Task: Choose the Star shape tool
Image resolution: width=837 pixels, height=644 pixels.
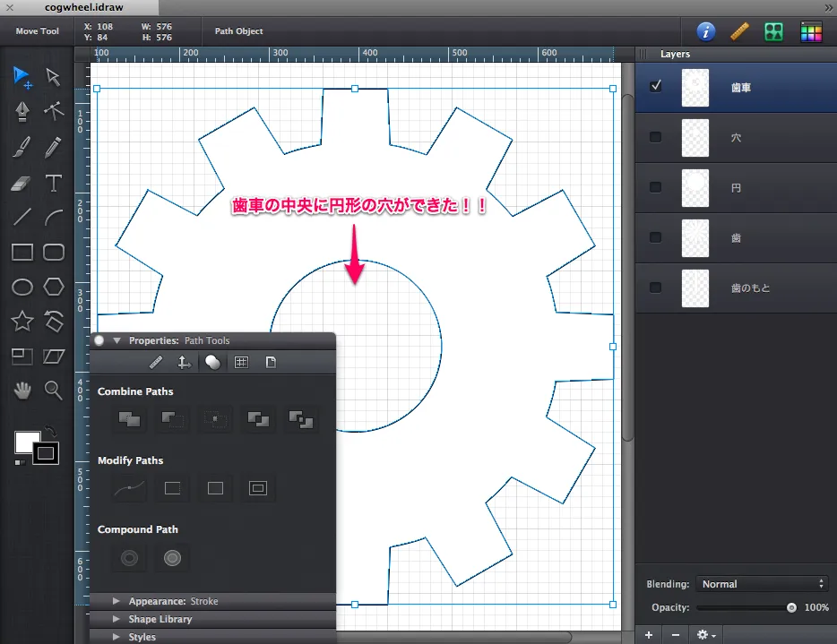Action: coord(22,321)
